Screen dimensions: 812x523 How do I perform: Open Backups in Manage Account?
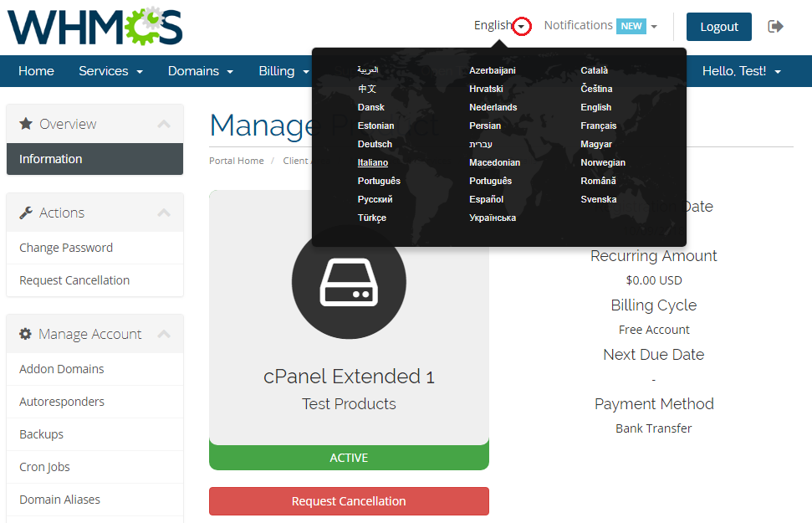[94, 434]
